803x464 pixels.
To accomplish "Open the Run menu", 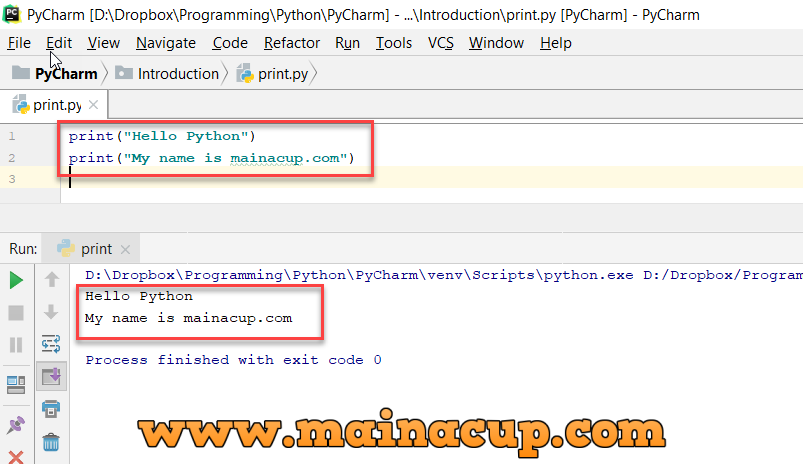I will pyautogui.click(x=347, y=43).
